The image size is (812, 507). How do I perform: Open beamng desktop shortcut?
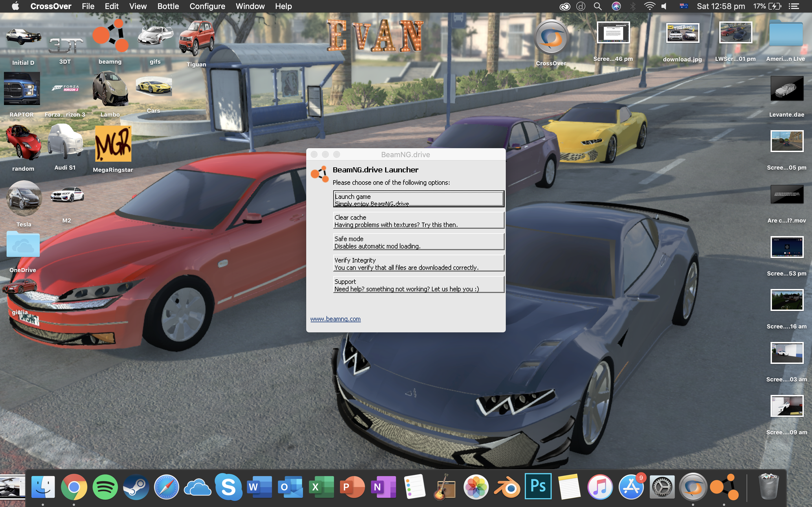click(110, 37)
